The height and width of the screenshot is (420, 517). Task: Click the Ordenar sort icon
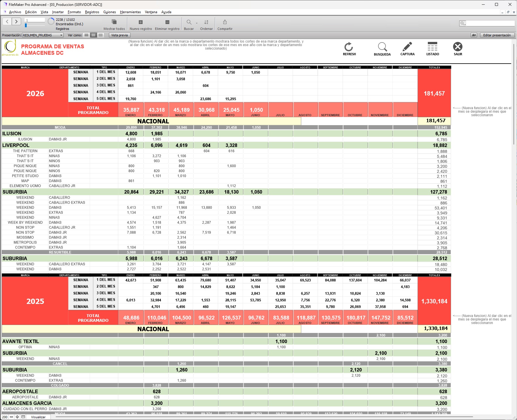pos(206,22)
